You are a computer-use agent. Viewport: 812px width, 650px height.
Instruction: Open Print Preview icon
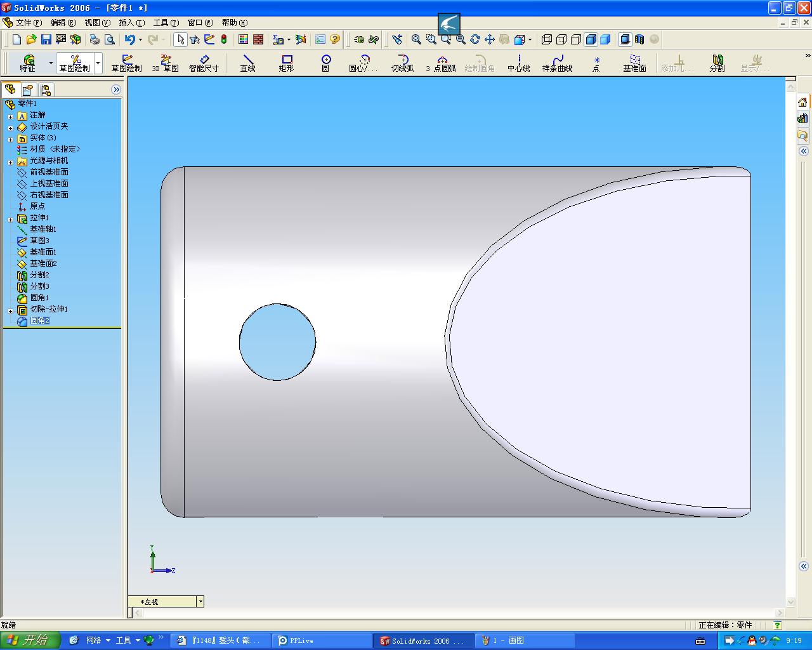click(109, 39)
